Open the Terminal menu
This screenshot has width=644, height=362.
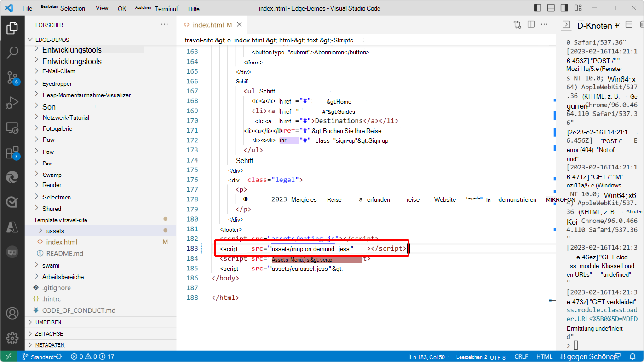[x=166, y=8]
